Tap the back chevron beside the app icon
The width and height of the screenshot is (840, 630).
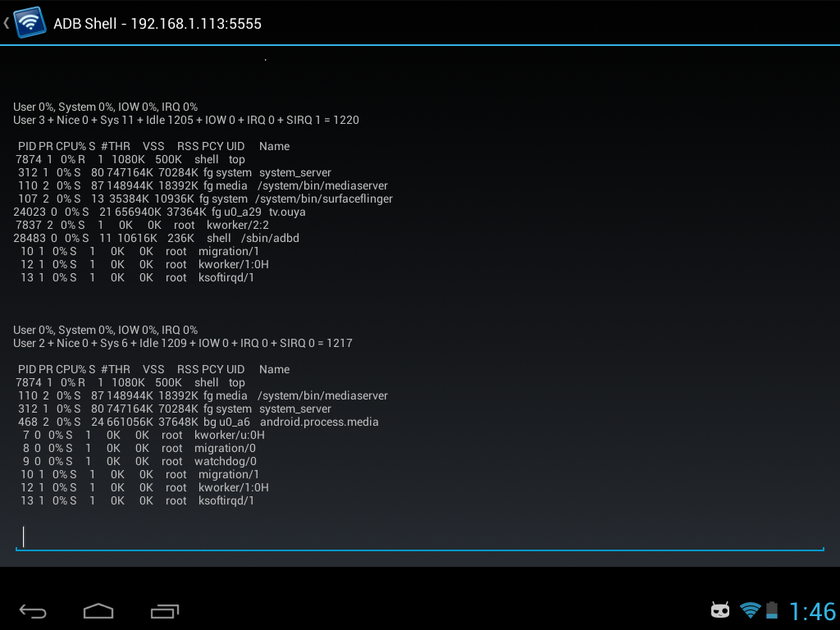[x=7, y=22]
